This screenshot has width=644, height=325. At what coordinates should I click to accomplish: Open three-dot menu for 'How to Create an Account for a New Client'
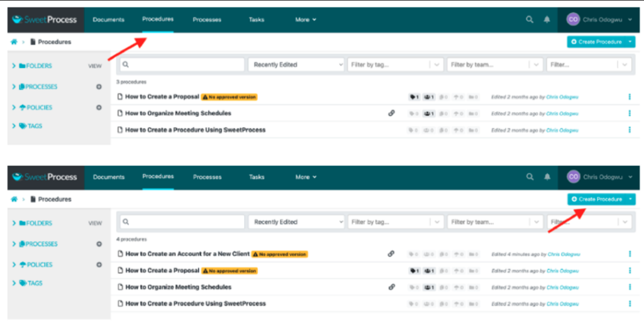click(630, 254)
